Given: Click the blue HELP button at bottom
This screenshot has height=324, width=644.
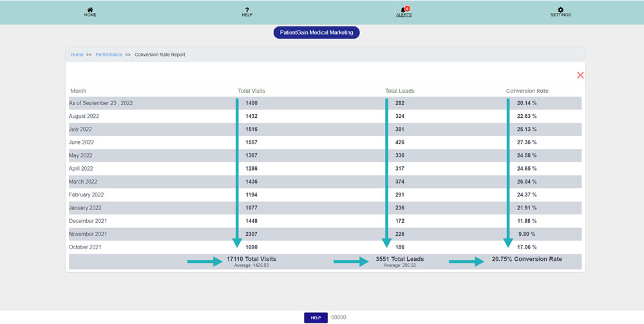Looking at the screenshot, I should click(316, 318).
